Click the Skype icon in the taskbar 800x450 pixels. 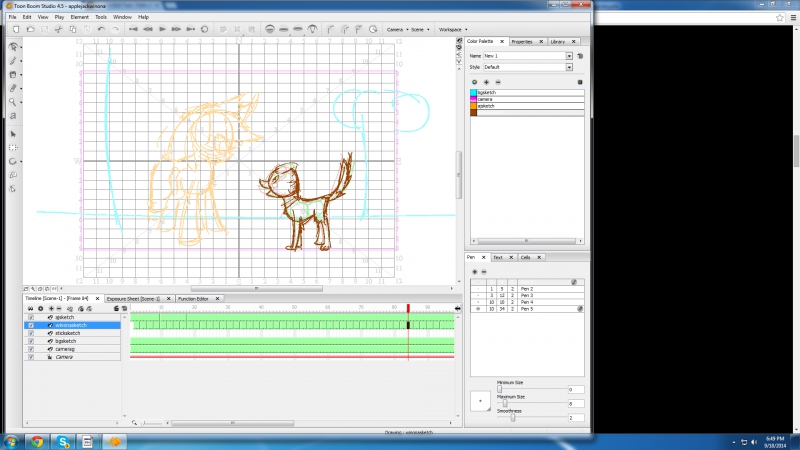click(x=62, y=440)
